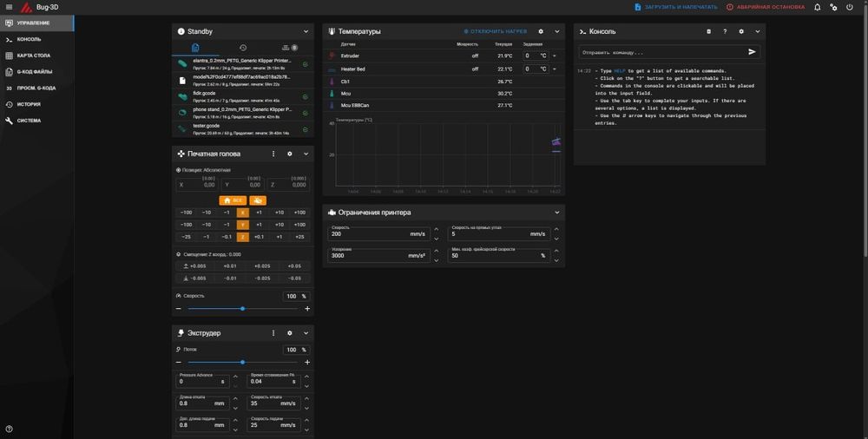
Task: Click Отключить нагрев button
Action: point(496,31)
